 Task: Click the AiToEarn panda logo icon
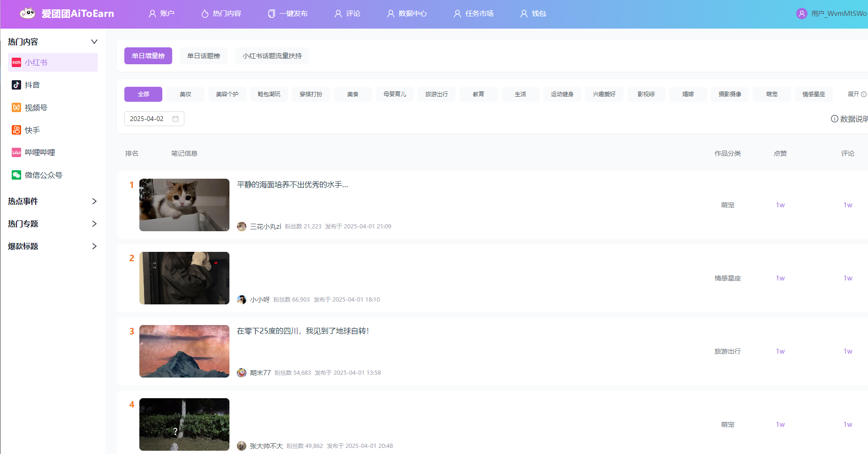tap(27, 14)
